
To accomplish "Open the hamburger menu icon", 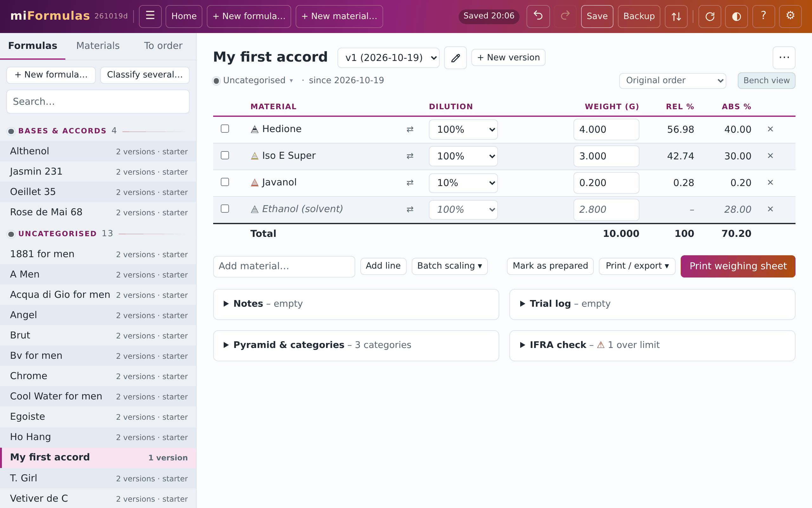I will coord(150,16).
